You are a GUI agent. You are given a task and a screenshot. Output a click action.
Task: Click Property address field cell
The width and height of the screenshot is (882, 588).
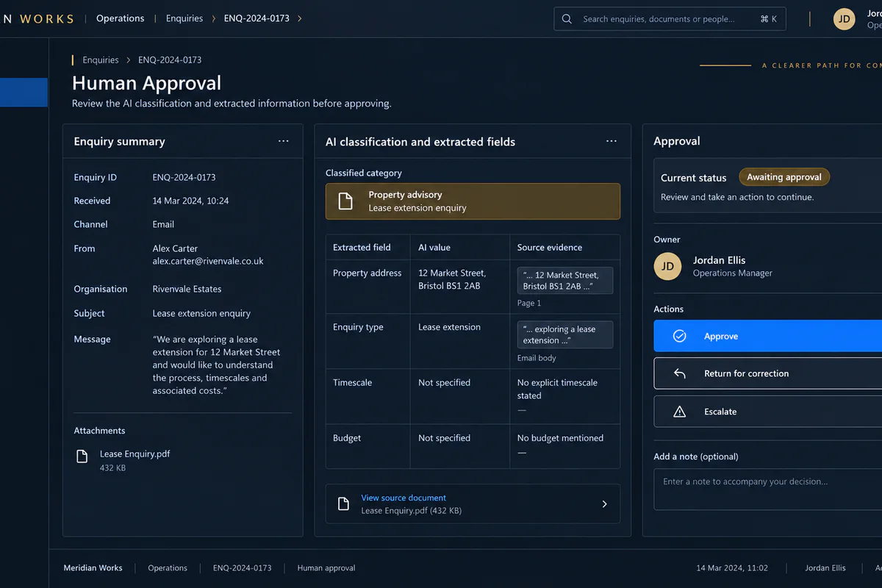(x=367, y=273)
